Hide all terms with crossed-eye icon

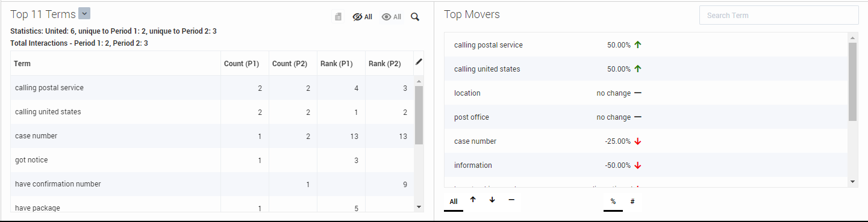pyautogui.click(x=362, y=17)
